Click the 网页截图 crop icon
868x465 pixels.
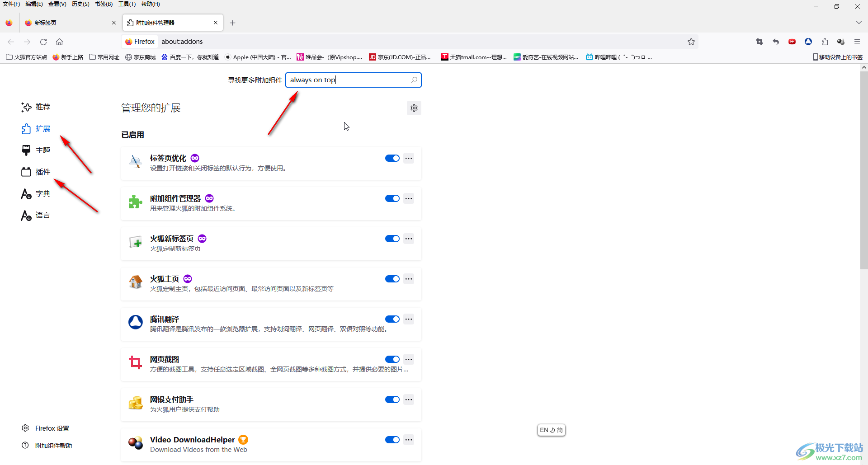tap(136, 362)
